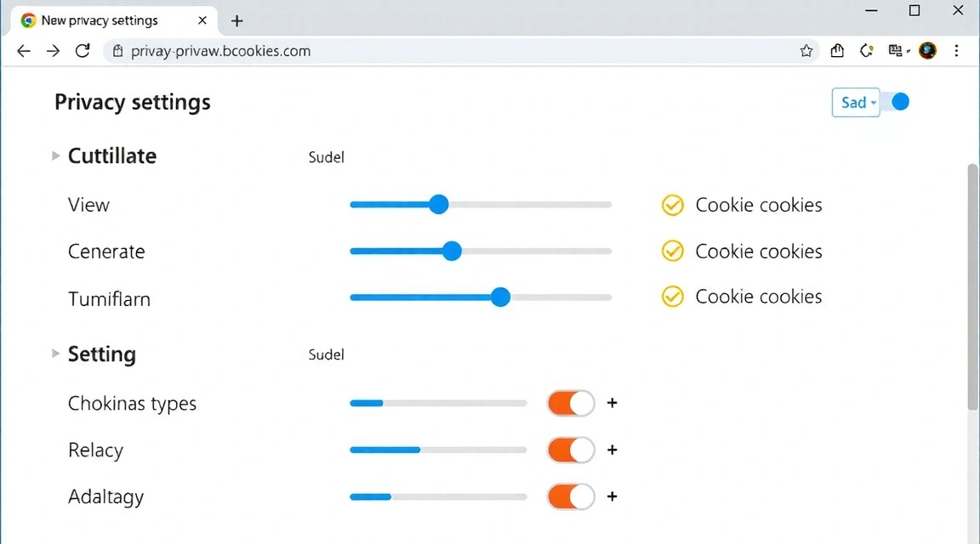Click the share icon in toolbar
Screen dimensions: 980x544
click(x=837, y=51)
